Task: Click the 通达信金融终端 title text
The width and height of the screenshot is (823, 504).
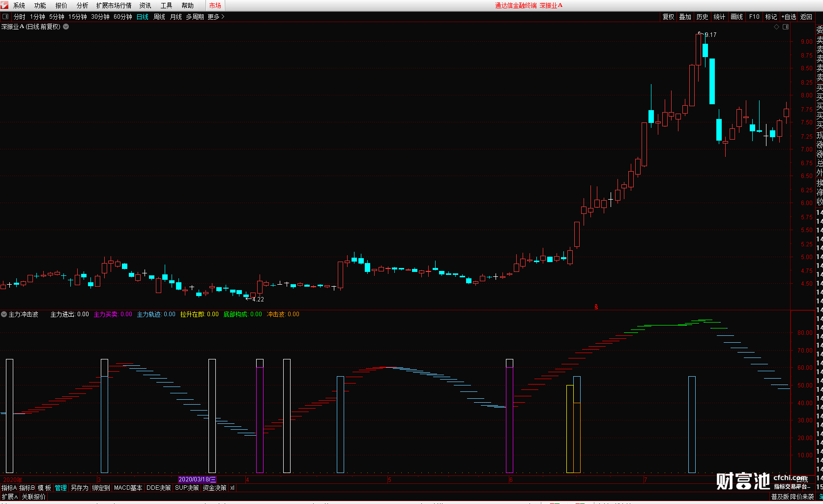Action: click(x=516, y=5)
